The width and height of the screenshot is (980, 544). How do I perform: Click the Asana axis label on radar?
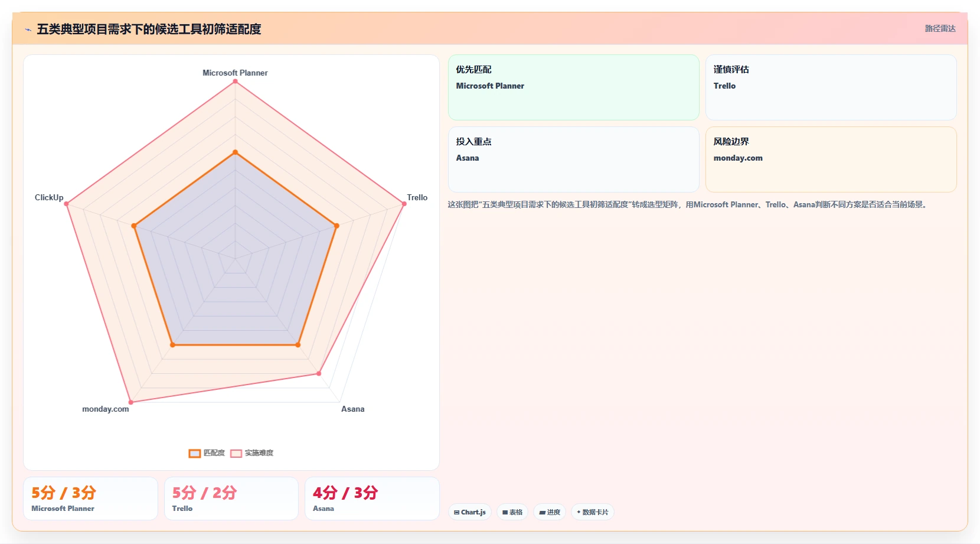(x=352, y=409)
